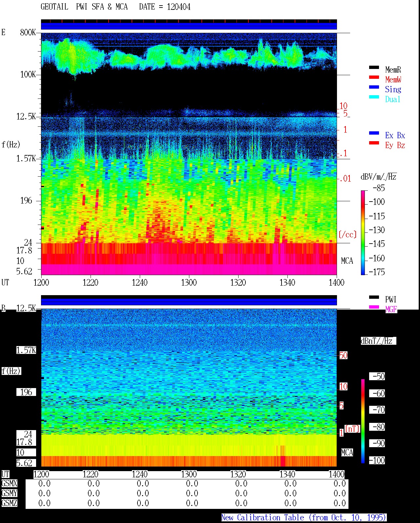Select the PWI legend label

(x=391, y=299)
